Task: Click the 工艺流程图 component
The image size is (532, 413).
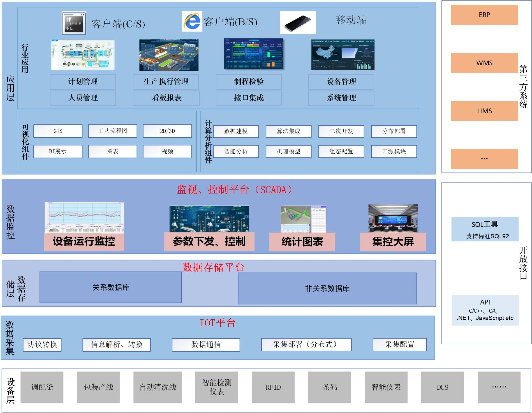Action: tap(113, 131)
